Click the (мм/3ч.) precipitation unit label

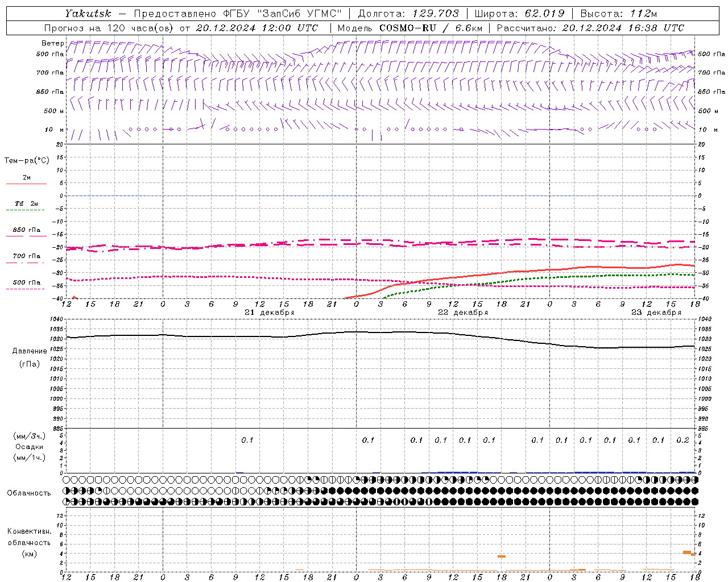[30, 436]
